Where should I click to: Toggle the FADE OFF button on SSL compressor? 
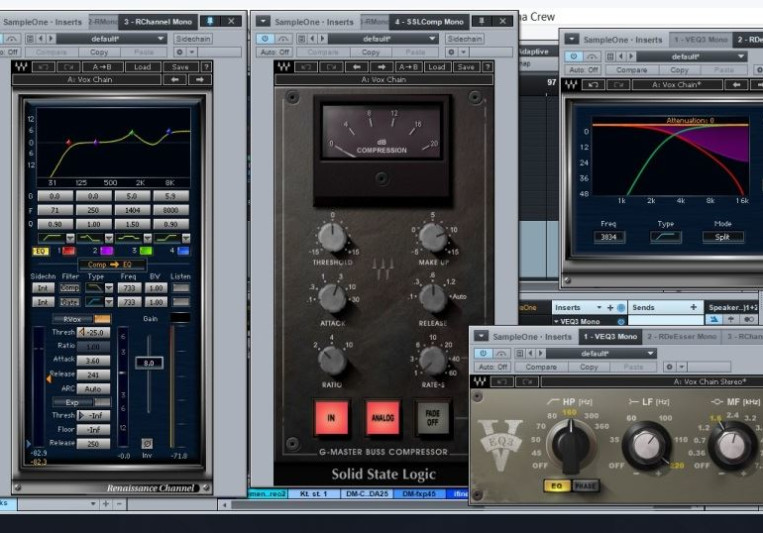(x=433, y=417)
